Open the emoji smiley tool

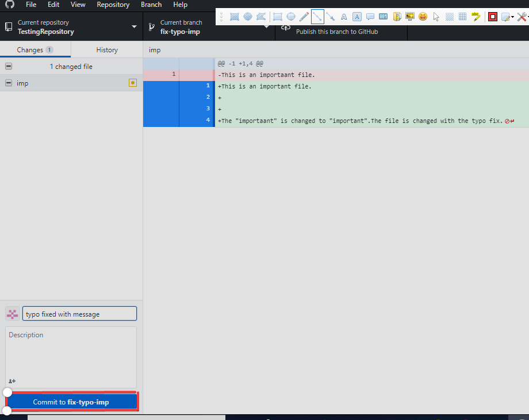point(423,17)
